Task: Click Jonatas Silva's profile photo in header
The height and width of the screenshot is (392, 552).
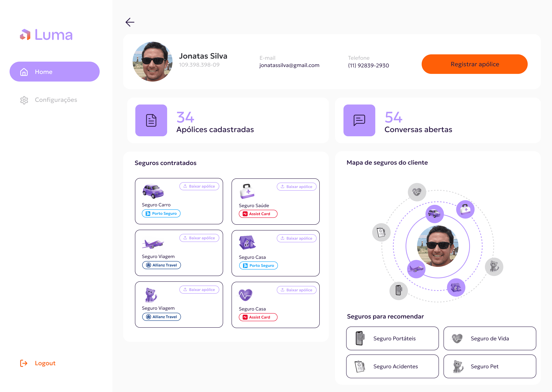Action: (153, 62)
